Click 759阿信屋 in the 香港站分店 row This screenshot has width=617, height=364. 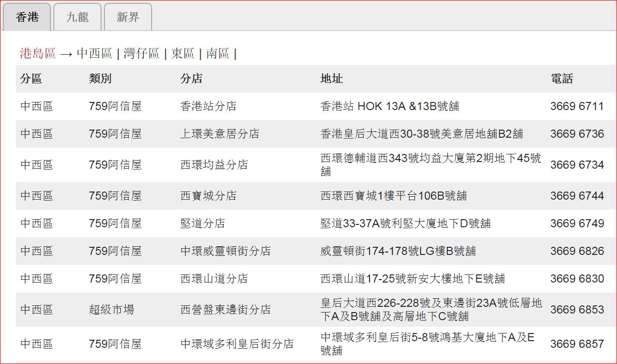[115, 106]
